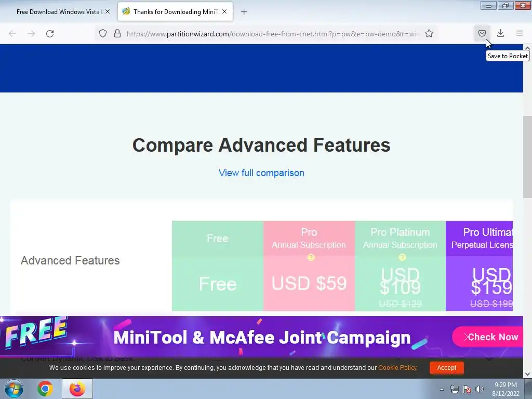Select the Free plan column header
The height and width of the screenshot is (399, 532).
pyautogui.click(x=218, y=238)
